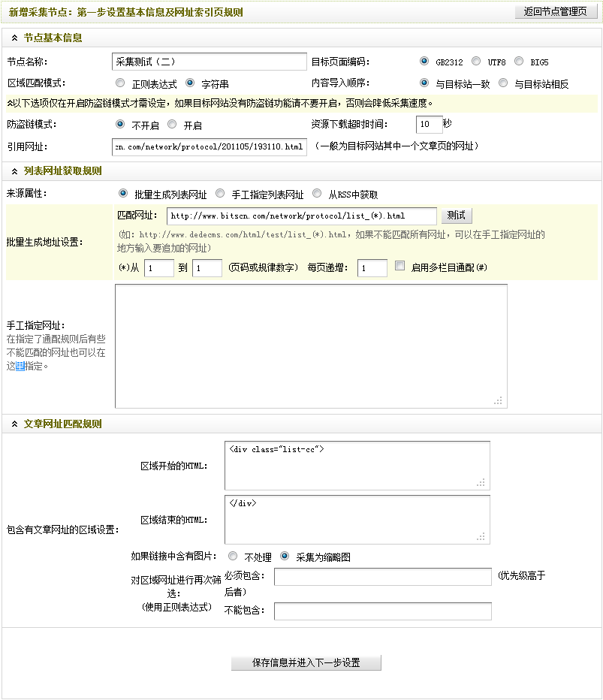Click the 必须包含 filter input field
The width and height of the screenshot is (603, 700).
click(382, 577)
